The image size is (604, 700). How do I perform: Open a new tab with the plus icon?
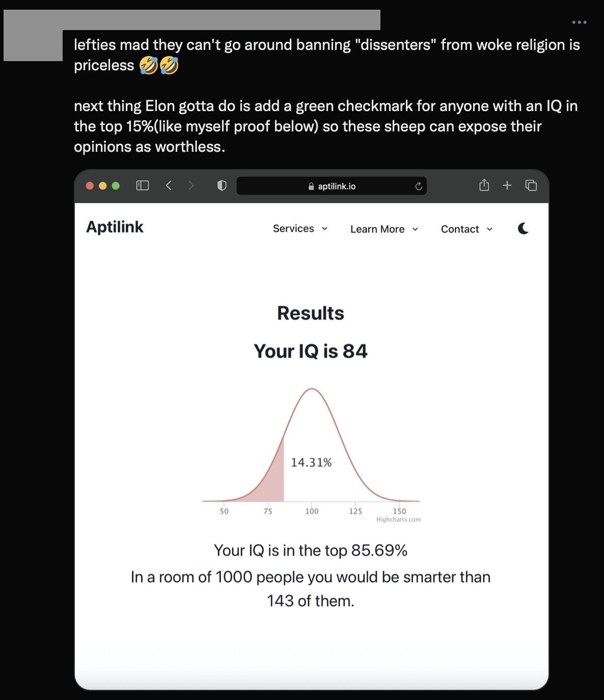click(x=507, y=185)
